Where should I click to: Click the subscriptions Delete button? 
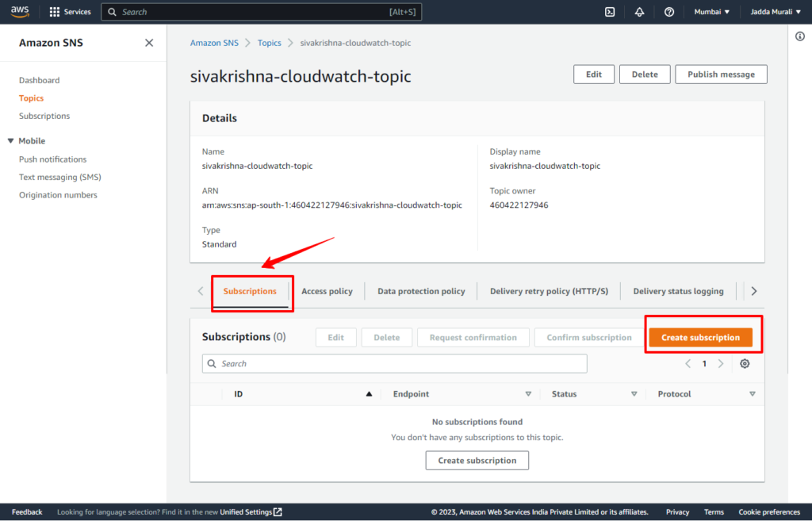point(386,338)
